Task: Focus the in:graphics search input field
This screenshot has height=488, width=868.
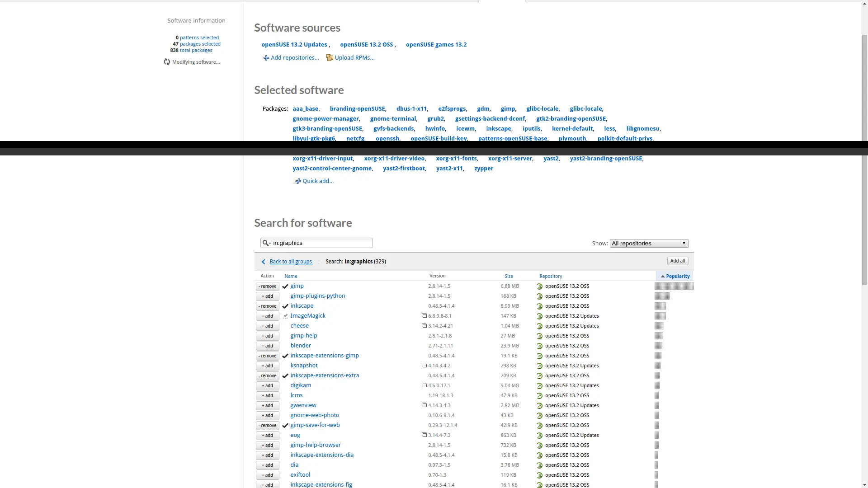Action: click(x=316, y=243)
